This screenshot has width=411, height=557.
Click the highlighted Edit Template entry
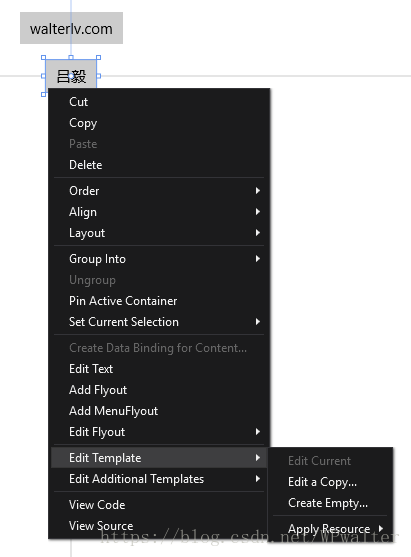159,458
